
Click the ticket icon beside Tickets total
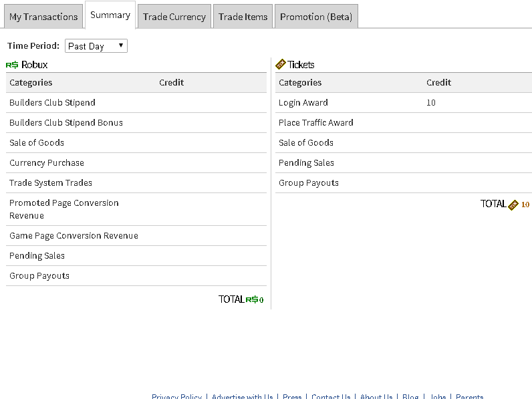click(x=513, y=205)
